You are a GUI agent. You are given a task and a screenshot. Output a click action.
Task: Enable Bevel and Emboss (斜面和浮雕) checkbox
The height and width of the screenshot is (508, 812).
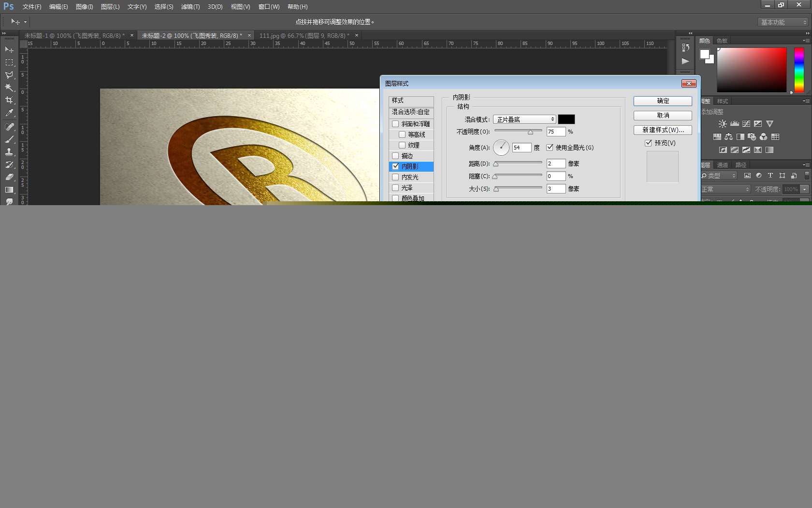click(x=395, y=124)
